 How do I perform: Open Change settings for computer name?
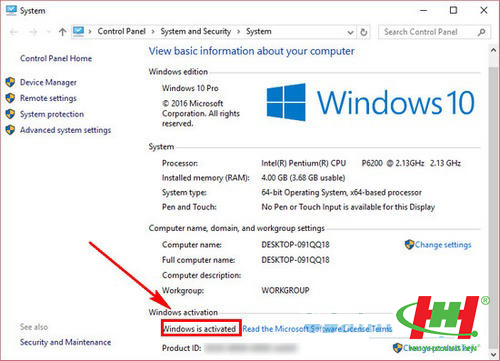443,245
